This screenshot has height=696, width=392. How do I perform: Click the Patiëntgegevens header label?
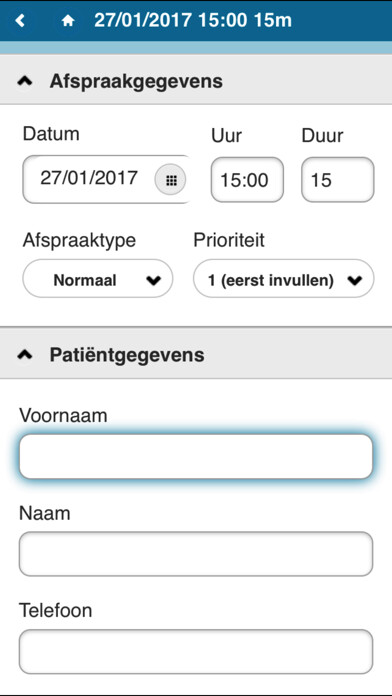(x=127, y=355)
